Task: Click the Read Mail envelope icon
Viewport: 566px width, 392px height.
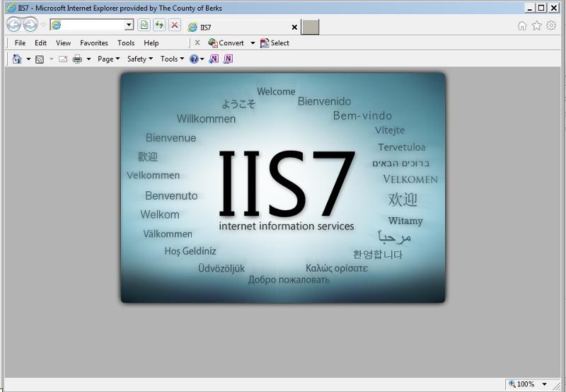Action: pos(63,59)
